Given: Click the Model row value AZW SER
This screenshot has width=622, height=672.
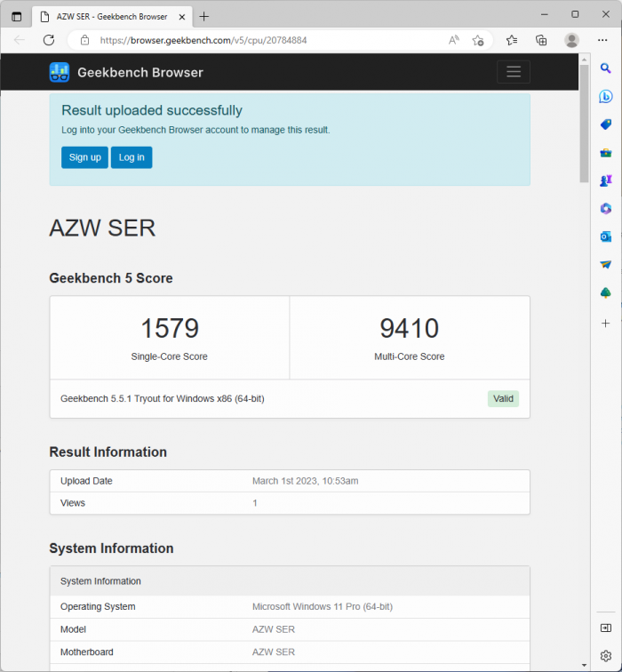Looking at the screenshot, I should 274,629.
